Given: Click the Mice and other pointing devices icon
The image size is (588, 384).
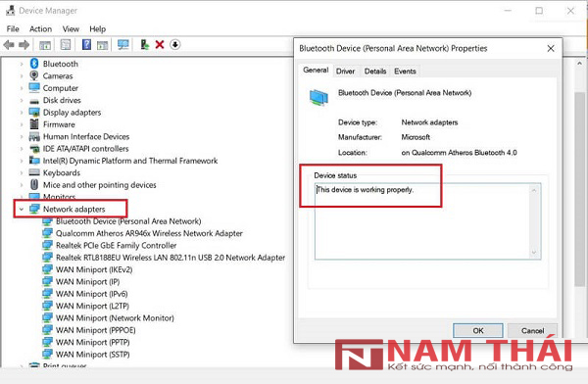Looking at the screenshot, I should (34, 184).
